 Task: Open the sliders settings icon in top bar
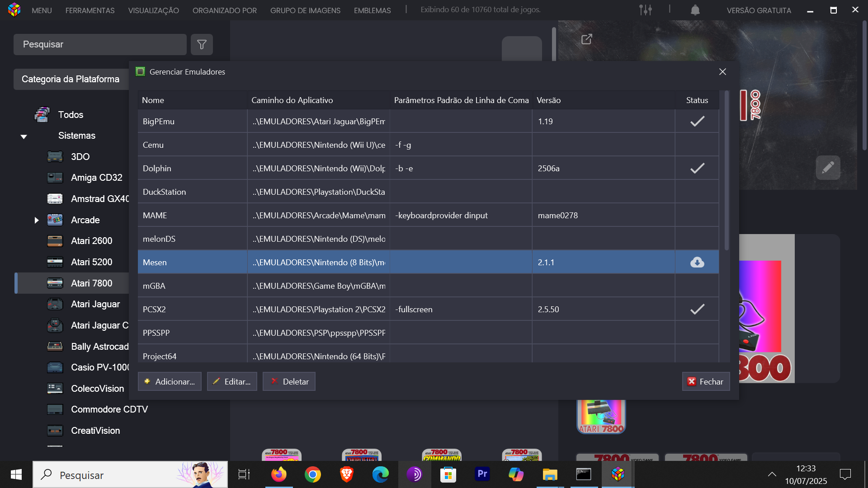point(646,9)
